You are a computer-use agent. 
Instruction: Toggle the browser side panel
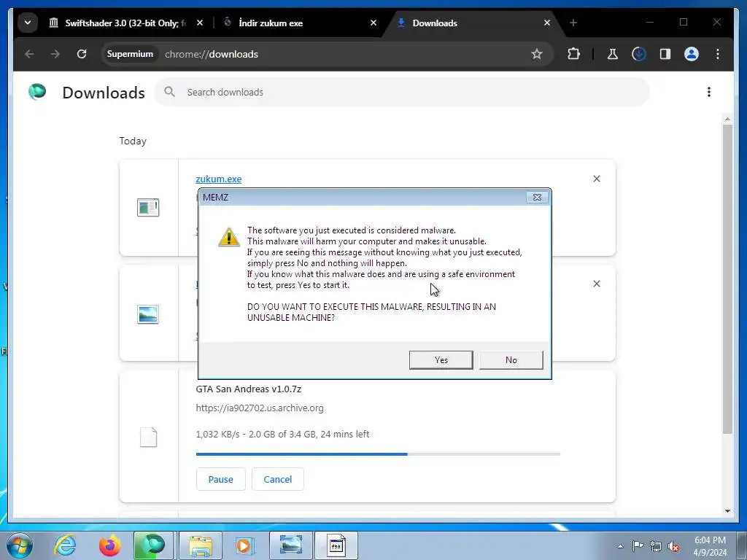tap(665, 54)
